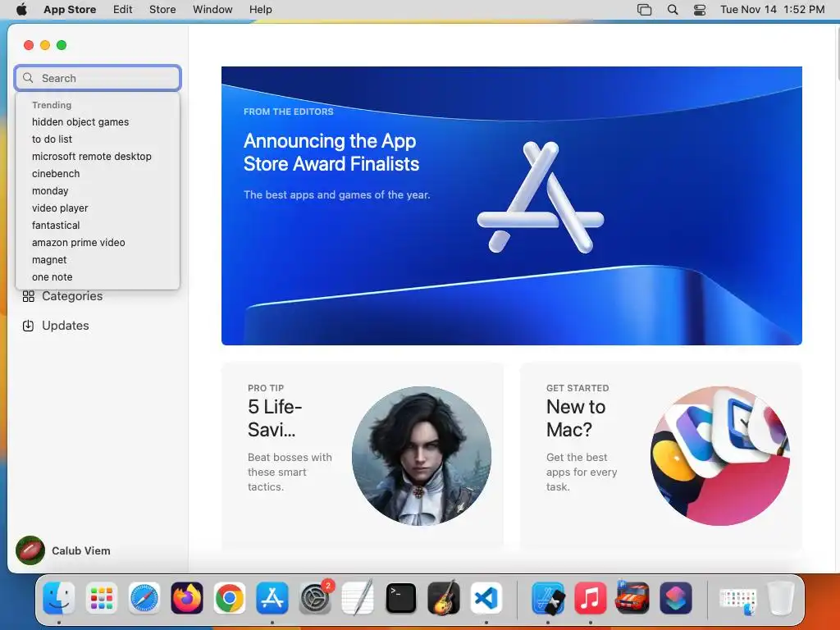The height and width of the screenshot is (630, 840).
Task: Open the 'New to Mac?' Get Started card
Action: 661,456
